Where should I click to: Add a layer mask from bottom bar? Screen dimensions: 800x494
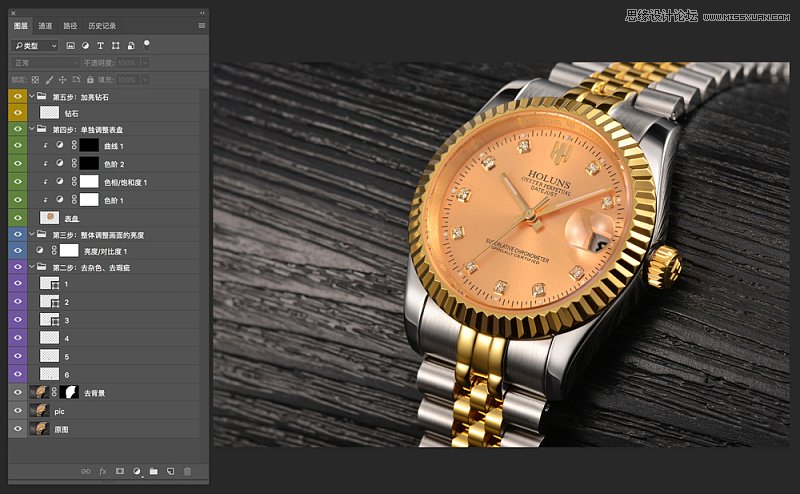tap(119, 470)
